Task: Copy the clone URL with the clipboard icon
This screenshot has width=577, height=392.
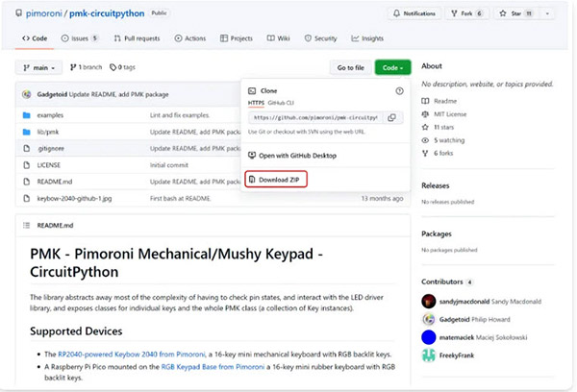Action: (390, 117)
